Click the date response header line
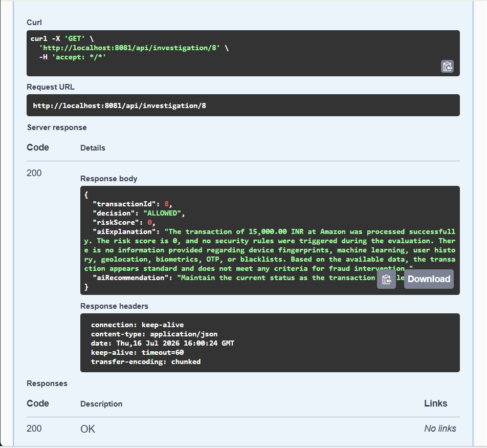This screenshot has height=448, width=487. [163, 343]
